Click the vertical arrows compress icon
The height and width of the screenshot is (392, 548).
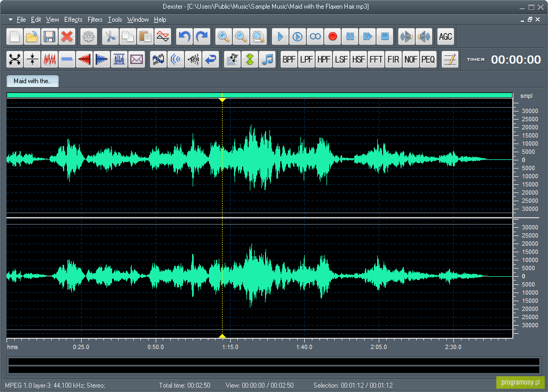point(32,59)
